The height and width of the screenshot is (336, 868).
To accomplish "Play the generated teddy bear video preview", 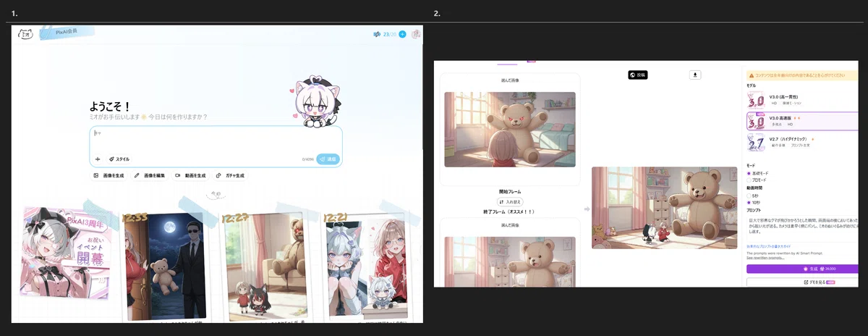I will [664, 208].
